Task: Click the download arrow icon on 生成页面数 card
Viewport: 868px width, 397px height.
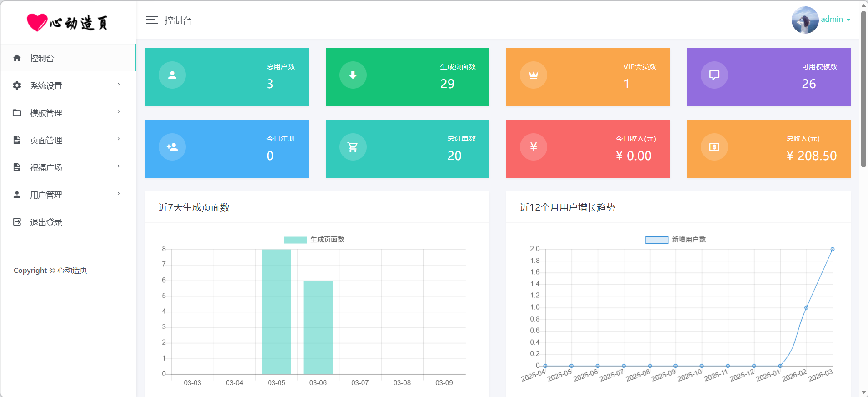Action: [x=353, y=75]
